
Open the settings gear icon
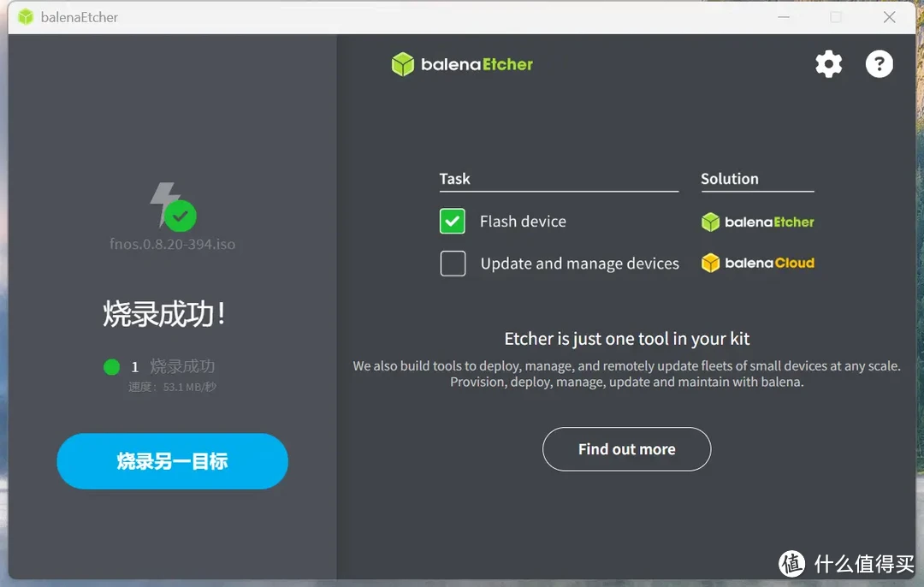pyautogui.click(x=828, y=64)
